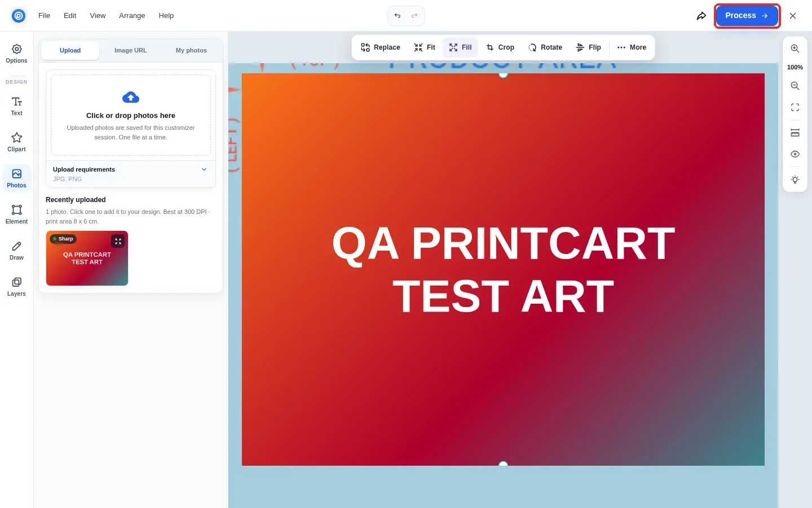Screen dimensions: 812x508
Task: Click the cloud upload icon
Action: coord(131,97)
